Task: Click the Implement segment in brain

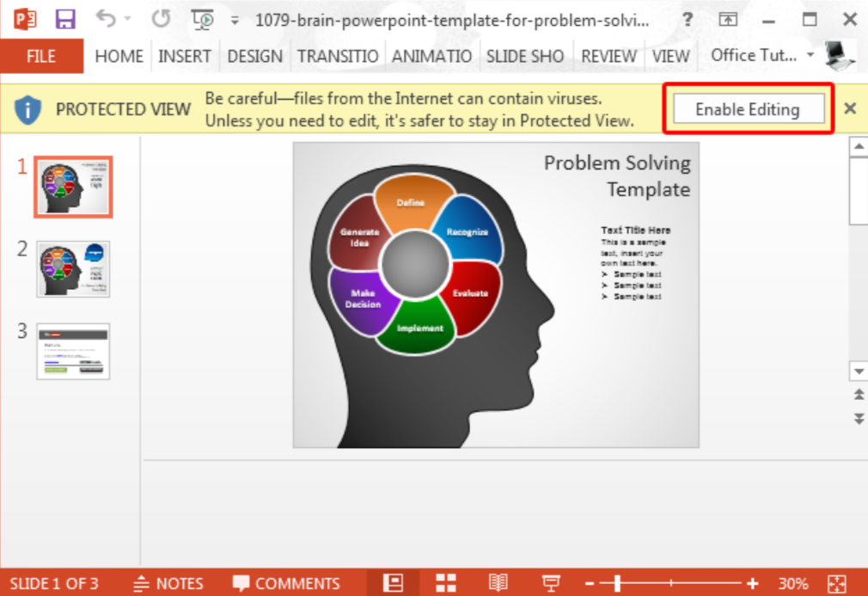Action: (417, 327)
